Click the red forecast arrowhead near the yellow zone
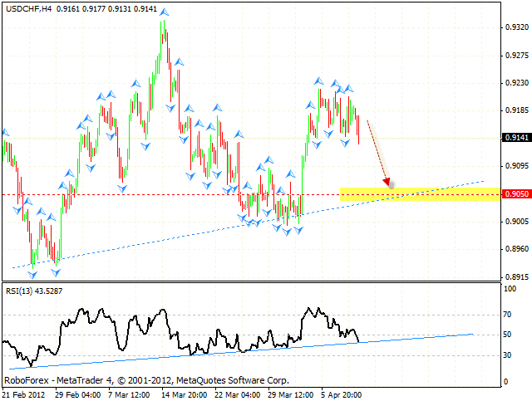 [387, 182]
